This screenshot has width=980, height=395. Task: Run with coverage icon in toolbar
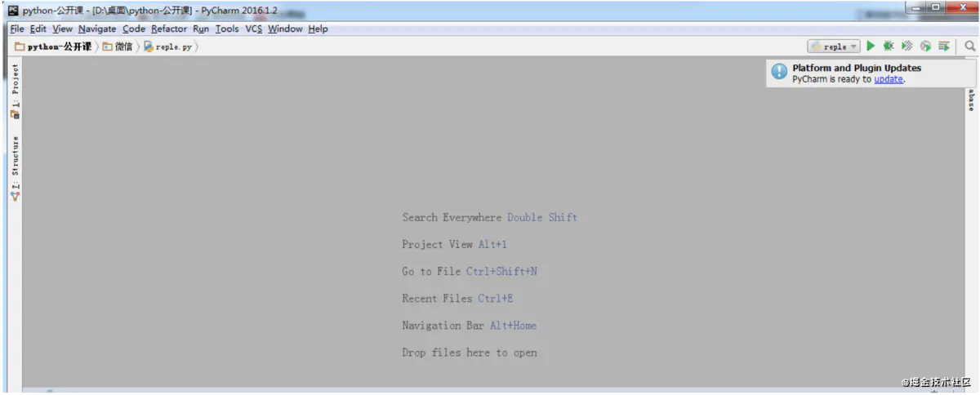(x=907, y=47)
